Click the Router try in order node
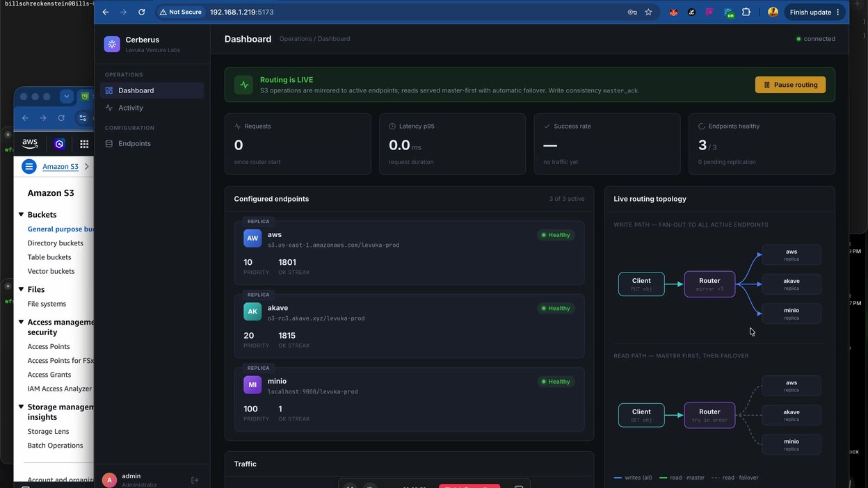Viewport: 868px width, 488px height. [x=709, y=415]
